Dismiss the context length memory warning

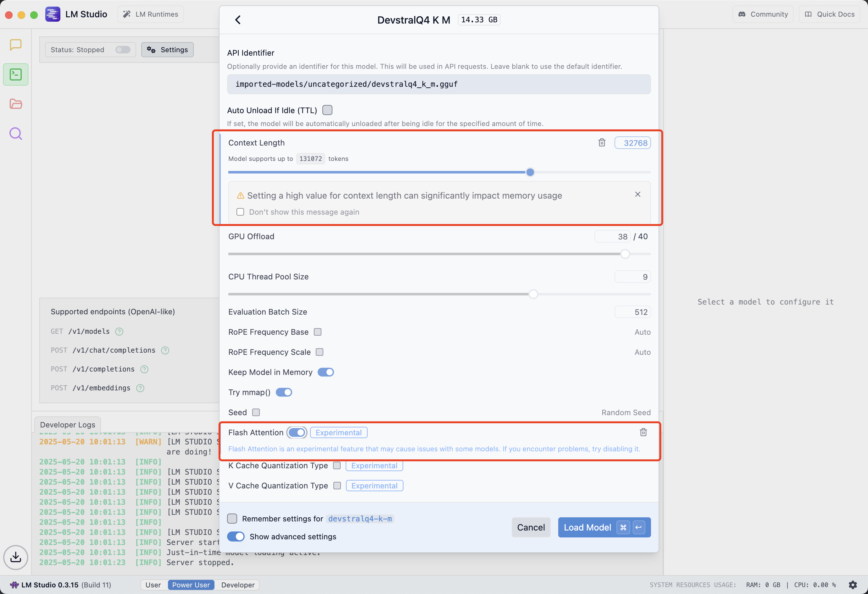pyautogui.click(x=637, y=194)
